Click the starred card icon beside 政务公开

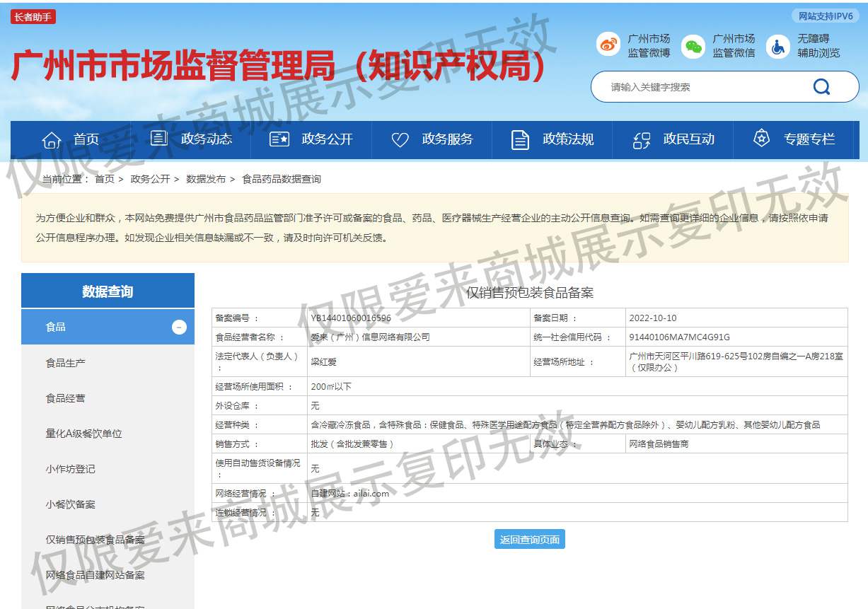tap(279, 139)
